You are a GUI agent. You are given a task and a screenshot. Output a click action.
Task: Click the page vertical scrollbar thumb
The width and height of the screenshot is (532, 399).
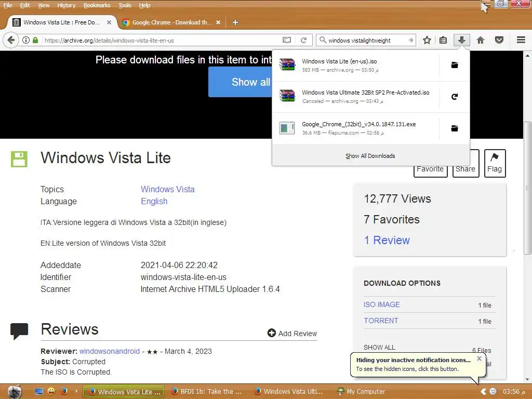click(x=527, y=188)
